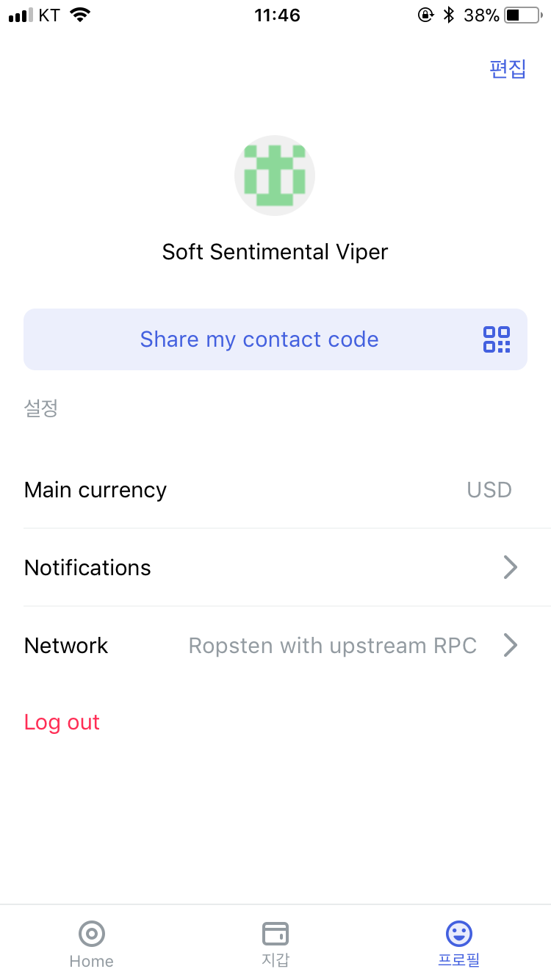Tap the Bluetooth status icon
The height and width of the screenshot is (980, 551).
pyautogui.click(x=449, y=15)
